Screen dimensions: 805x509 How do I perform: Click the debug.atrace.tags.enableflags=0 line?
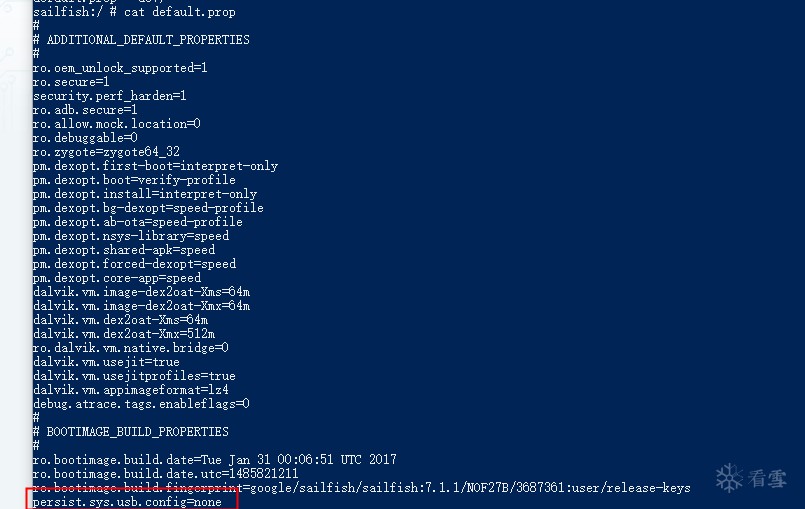[x=141, y=403]
